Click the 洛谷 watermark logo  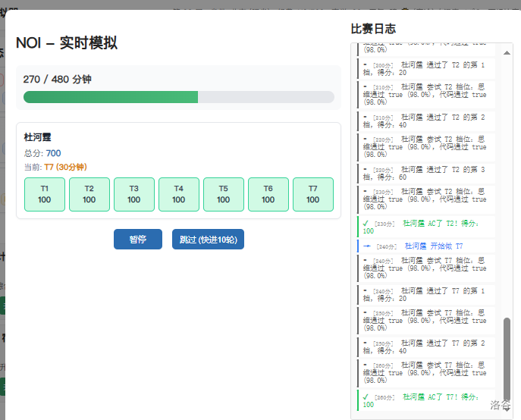501,405
